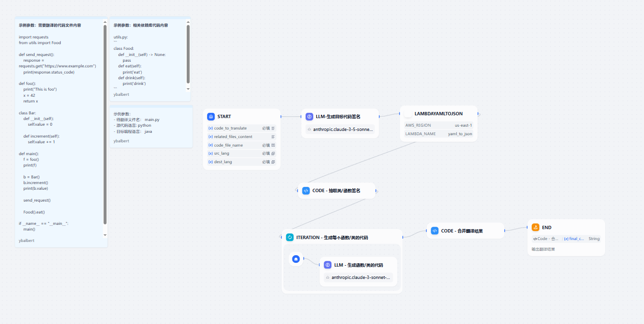Click the CODE - 抽取类/函数签名 node icon
Viewport: 644px width, 324px height.
click(306, 191)
